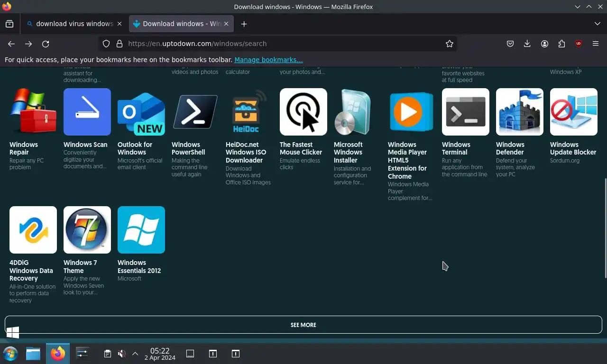
Task: Open the Windows Terminal title link
Action: click(x=456, y=148)
